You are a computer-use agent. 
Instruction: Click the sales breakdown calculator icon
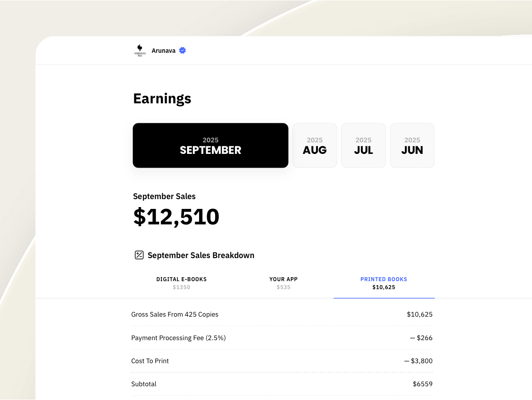[139, 255]
